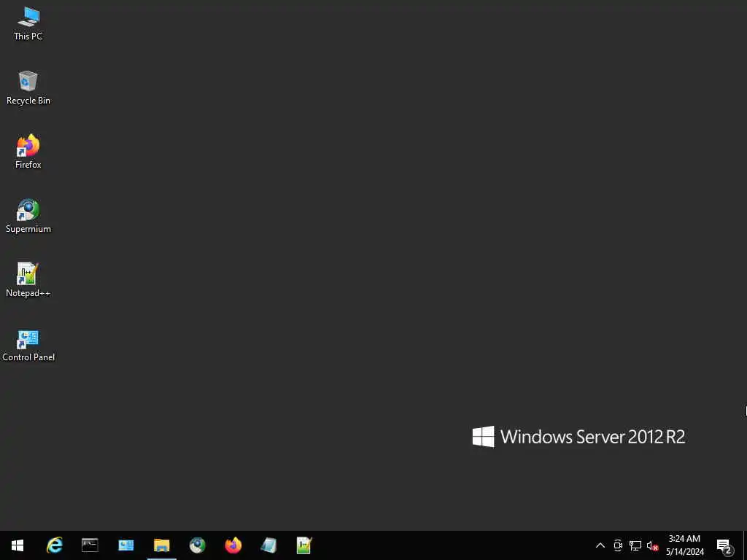
Task: Select the Notepad++ desktop shortcut
Action: coord(28,281)
